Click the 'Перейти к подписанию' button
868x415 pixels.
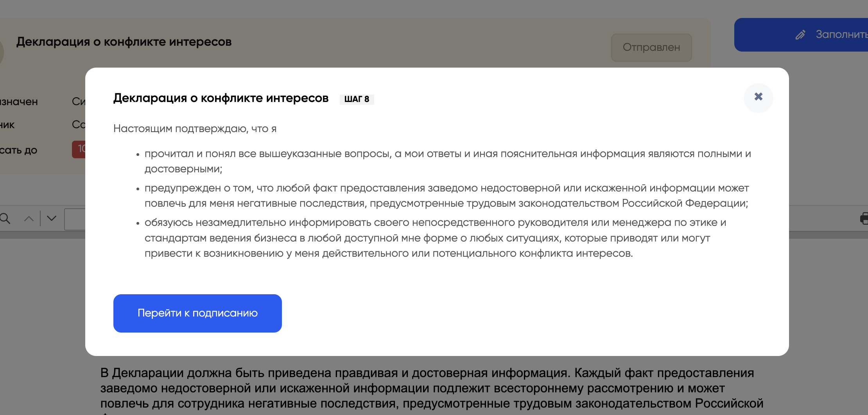197,313
